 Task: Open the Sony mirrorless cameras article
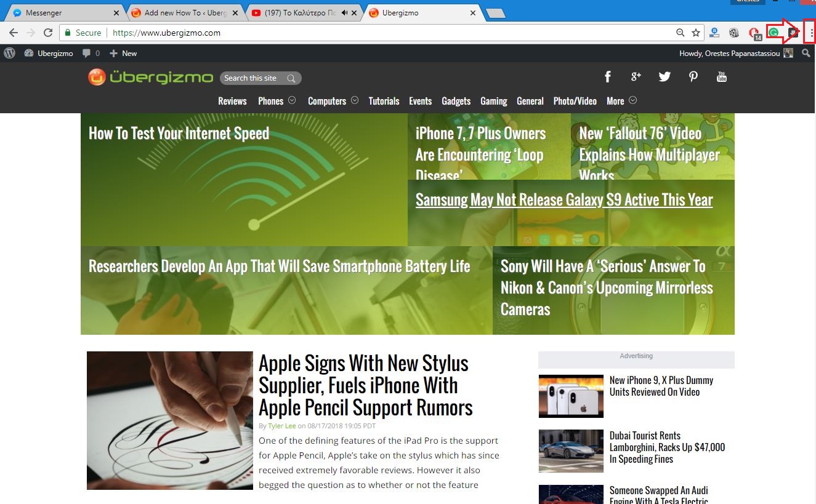pos(607,287)
